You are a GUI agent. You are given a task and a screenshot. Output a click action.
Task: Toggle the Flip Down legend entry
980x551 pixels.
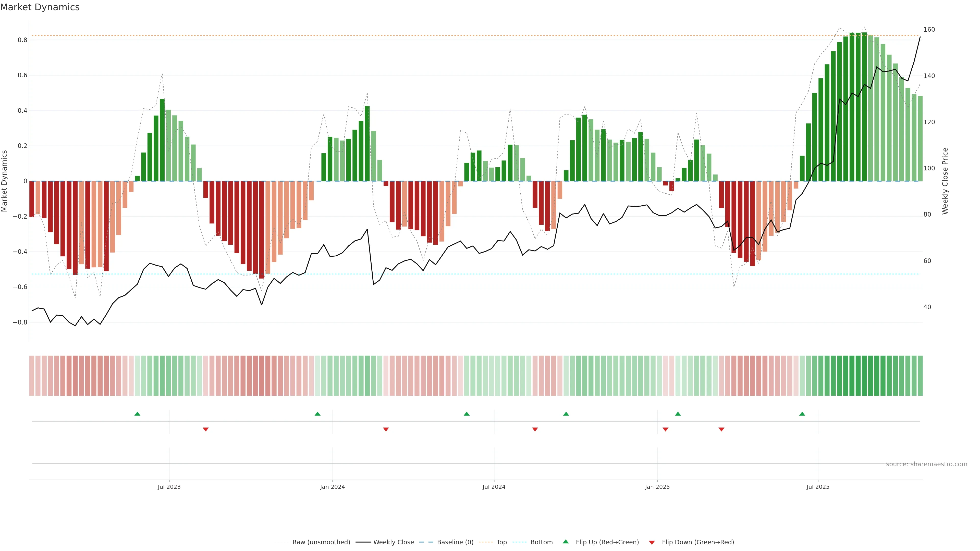[698, 542]
